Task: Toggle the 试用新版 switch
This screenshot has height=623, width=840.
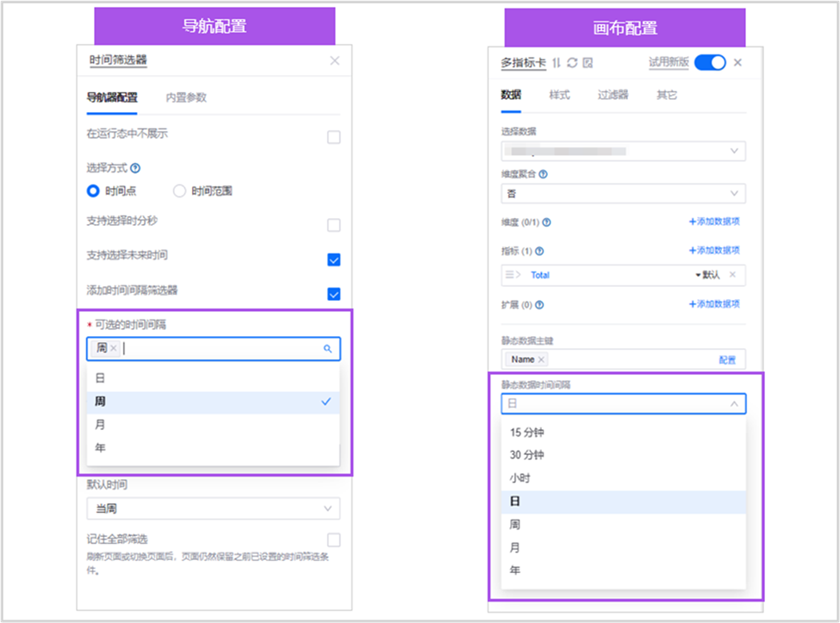Action: (x=710, y=63)
